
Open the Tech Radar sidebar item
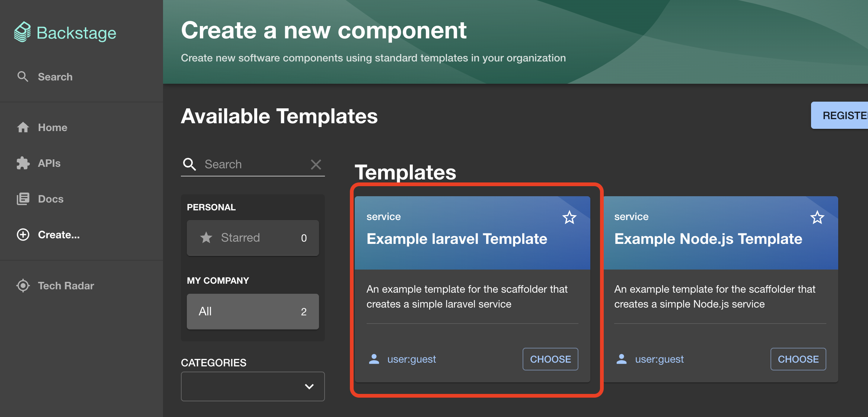[66, 286]
